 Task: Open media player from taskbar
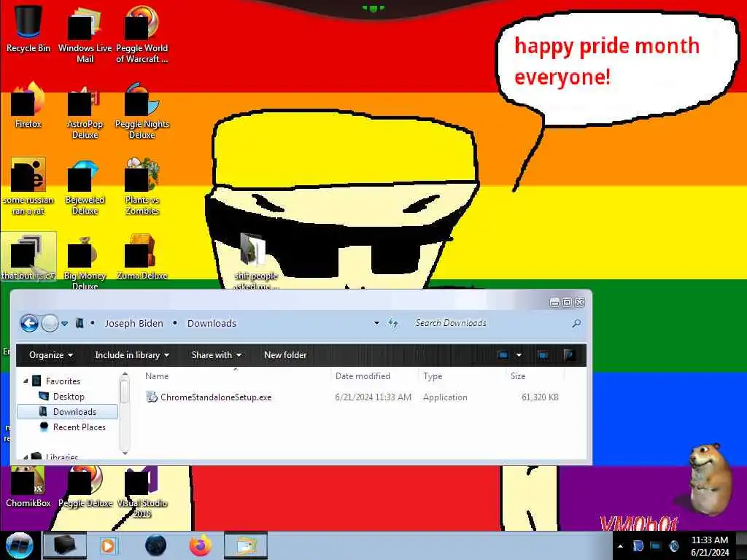(x=108, y=545)
